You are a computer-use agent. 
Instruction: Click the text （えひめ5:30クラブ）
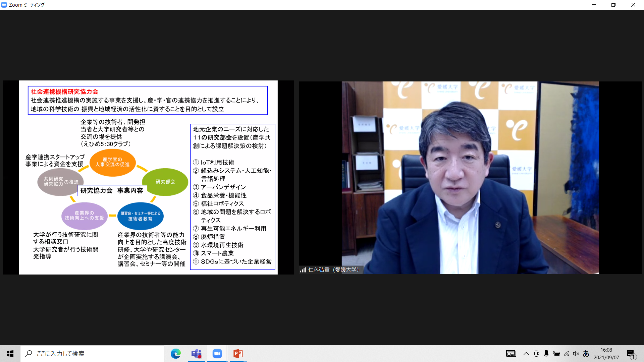coord(106,144)
